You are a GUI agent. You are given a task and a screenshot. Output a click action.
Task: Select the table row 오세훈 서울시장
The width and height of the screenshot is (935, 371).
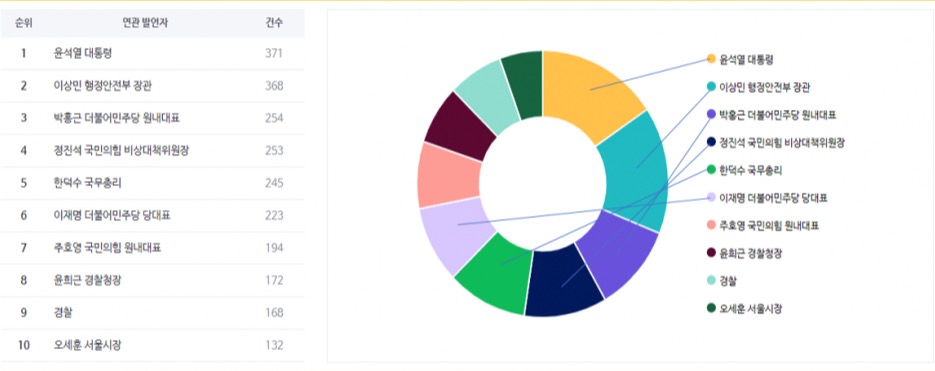click(153, 345)
